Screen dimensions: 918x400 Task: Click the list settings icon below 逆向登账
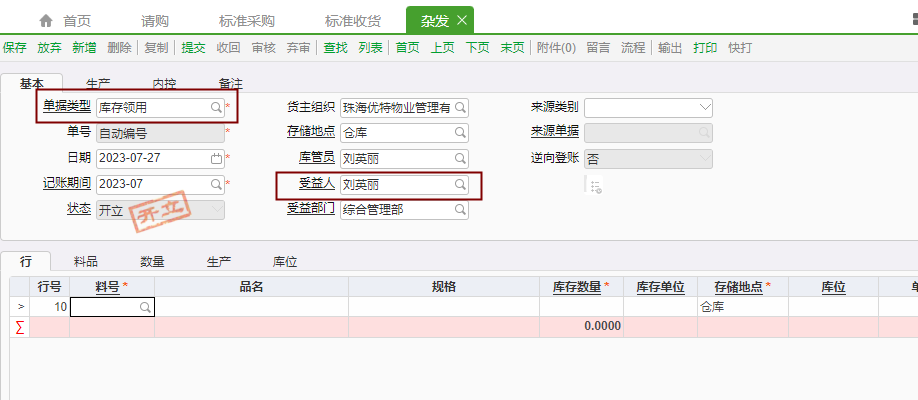tap(596, 186)
